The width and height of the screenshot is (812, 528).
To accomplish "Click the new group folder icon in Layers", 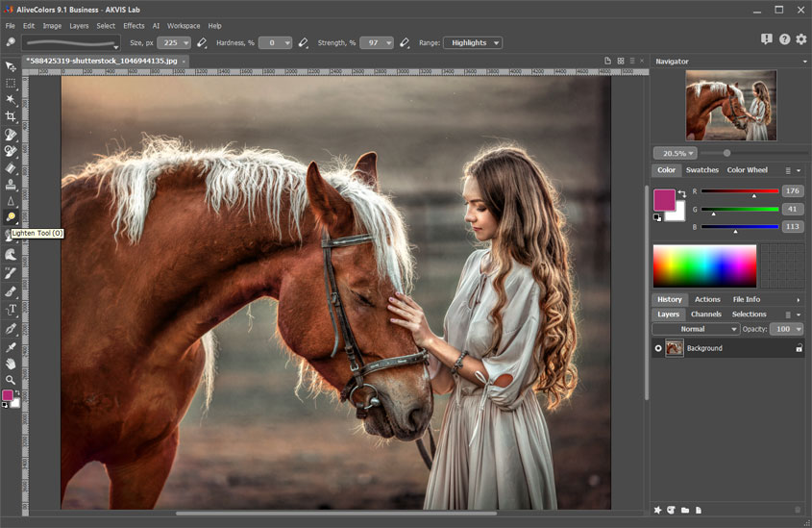I will pyautogui.click(x=685, y=510).
